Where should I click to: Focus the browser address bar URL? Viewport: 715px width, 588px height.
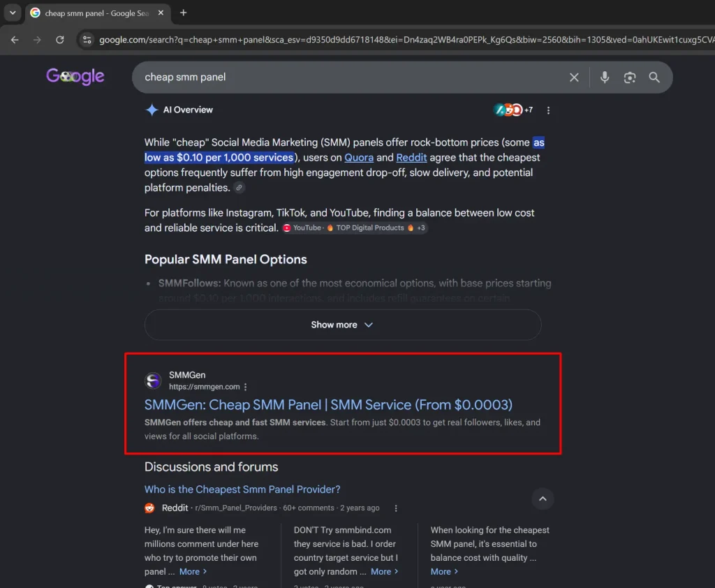[406, 40]
